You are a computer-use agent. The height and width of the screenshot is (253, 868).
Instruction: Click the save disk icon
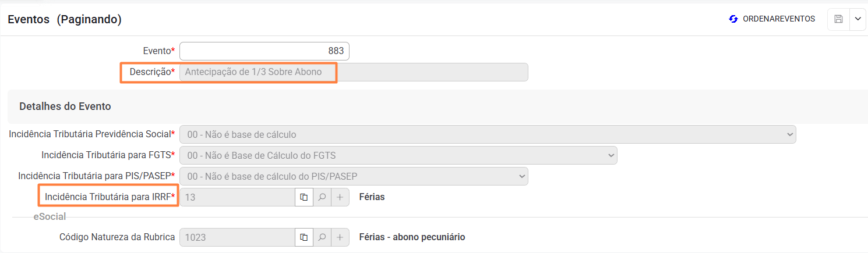[838, 19]
